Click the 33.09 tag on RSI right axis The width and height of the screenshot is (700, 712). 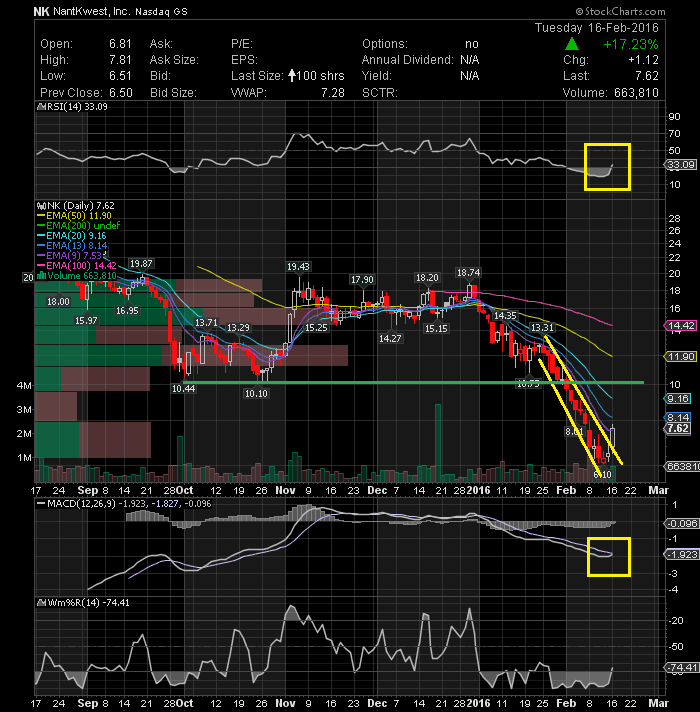click(681, 164)
